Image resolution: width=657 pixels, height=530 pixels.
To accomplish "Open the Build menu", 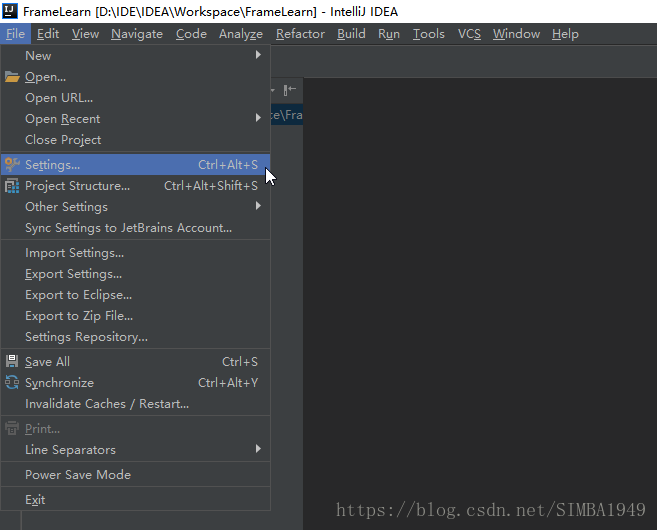I will 351,34.
